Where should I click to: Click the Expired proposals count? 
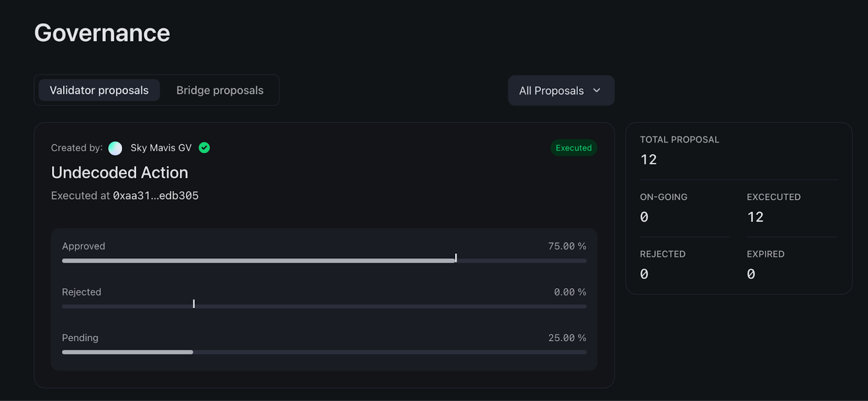751,274
